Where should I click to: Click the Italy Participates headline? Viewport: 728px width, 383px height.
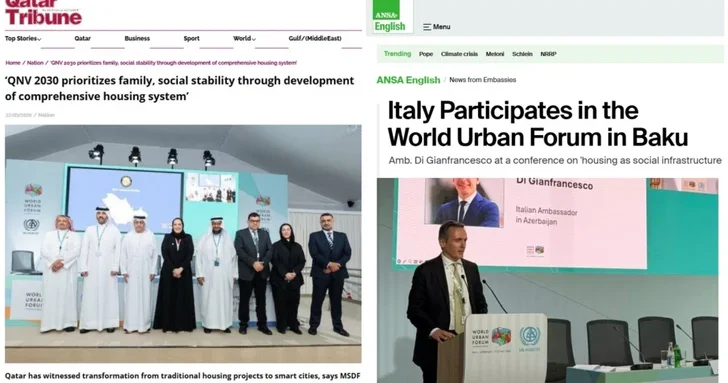(538, 123)
